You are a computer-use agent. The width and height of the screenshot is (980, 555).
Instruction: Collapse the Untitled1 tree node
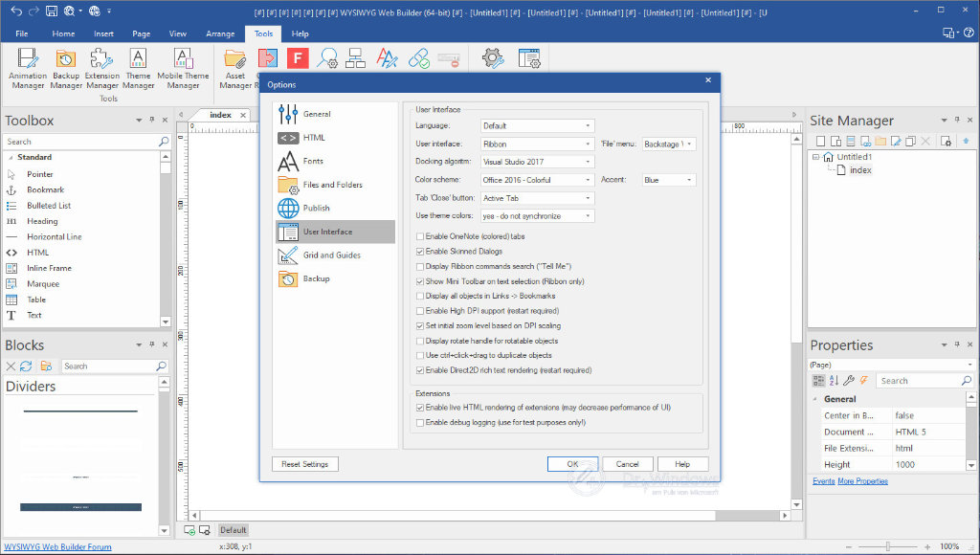tap(815, 157)
